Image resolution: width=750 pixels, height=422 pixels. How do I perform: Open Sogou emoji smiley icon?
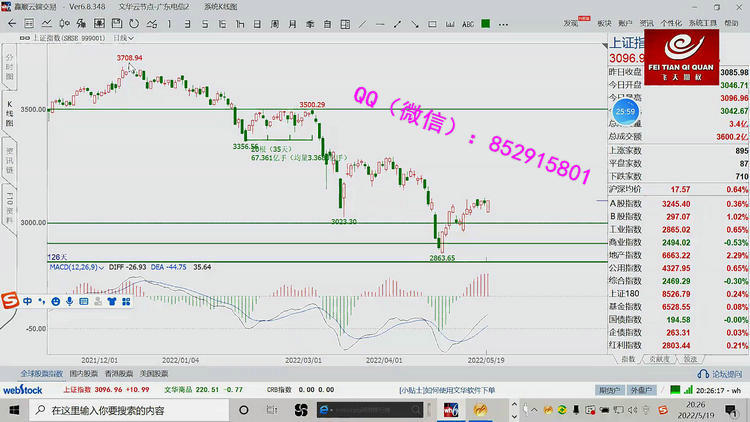point(56,300)
